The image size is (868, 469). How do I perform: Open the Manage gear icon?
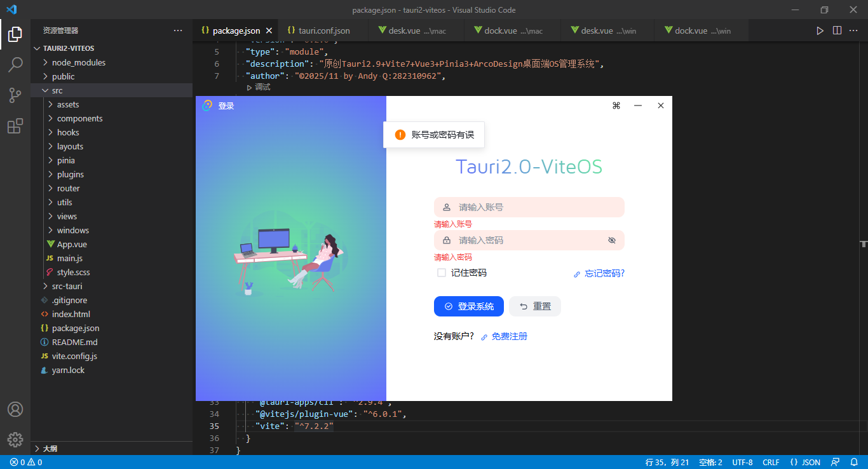point(15,440)
